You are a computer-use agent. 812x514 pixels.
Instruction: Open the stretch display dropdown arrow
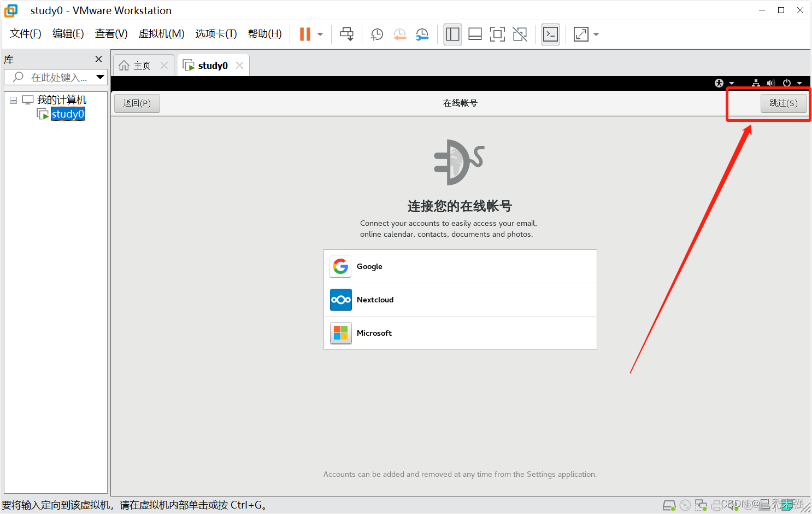596,34
